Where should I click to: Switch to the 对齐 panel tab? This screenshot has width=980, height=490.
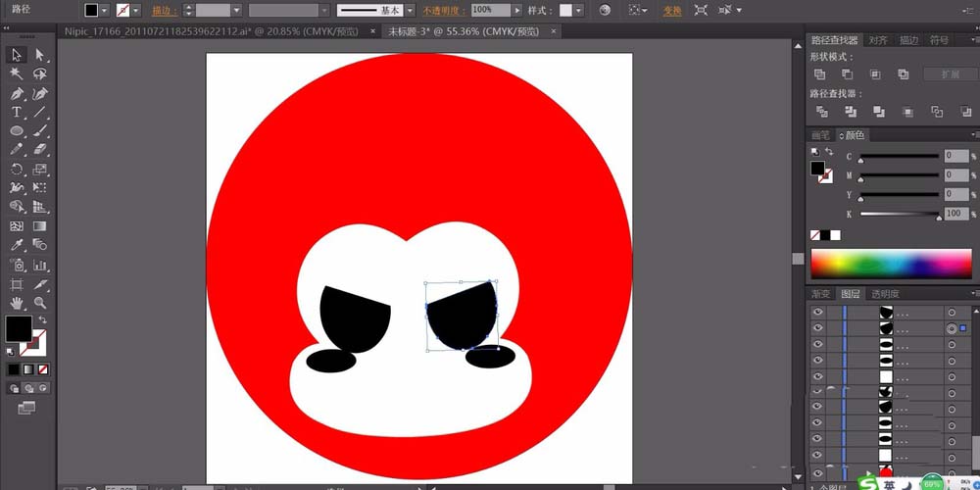[878, 40]
